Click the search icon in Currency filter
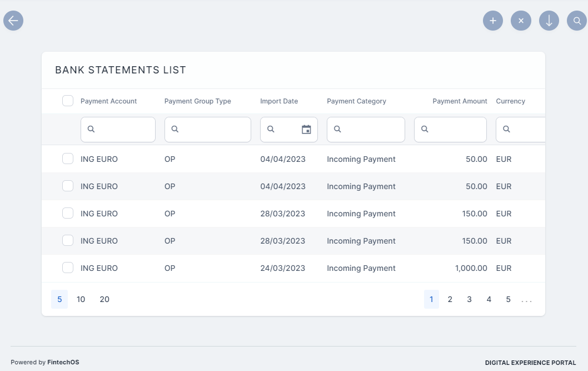This screenshot has width=588, height=371. [x=506, y=129]
